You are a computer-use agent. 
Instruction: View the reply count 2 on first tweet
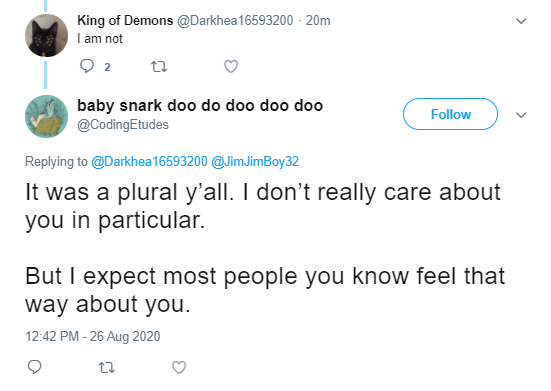point(107,67)
